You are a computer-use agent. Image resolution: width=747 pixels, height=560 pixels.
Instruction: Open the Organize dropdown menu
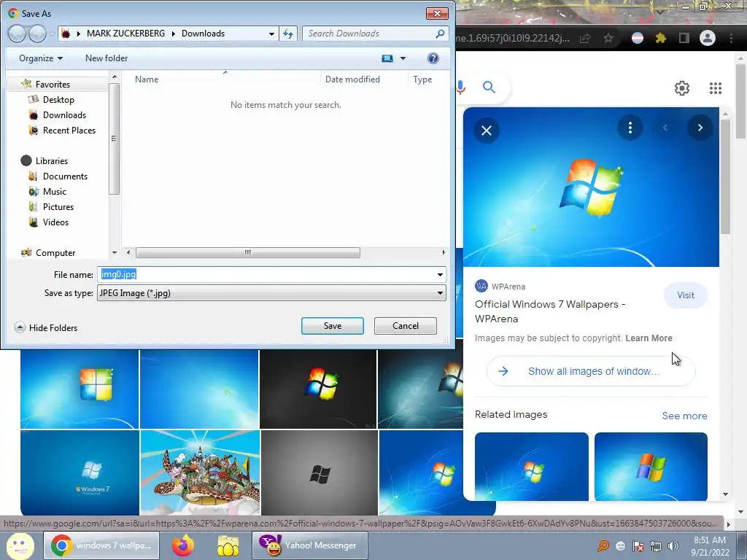41,58
